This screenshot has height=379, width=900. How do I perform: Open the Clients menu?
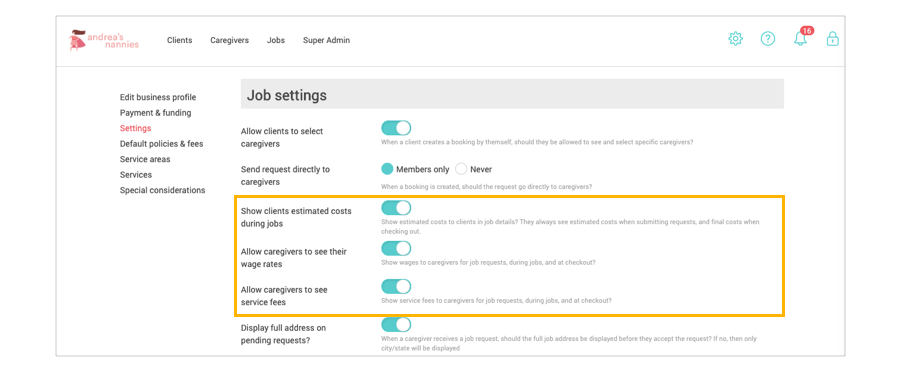pyautogui.click(x=180, y=40)
